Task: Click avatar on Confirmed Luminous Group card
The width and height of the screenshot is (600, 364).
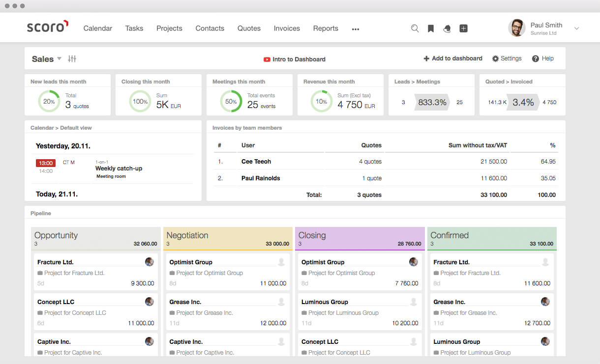Action: point(545,341)
